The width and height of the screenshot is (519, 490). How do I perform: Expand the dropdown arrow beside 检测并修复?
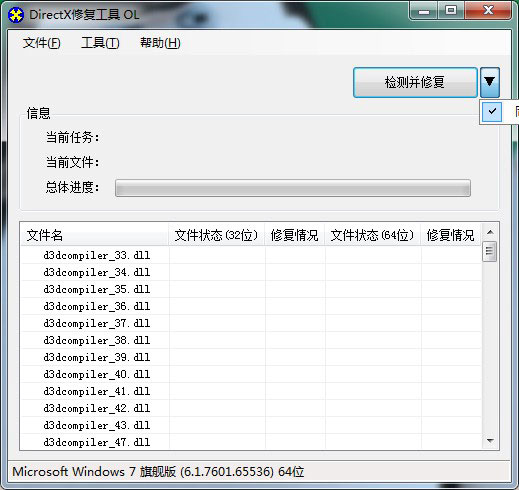tap(489, 82)
